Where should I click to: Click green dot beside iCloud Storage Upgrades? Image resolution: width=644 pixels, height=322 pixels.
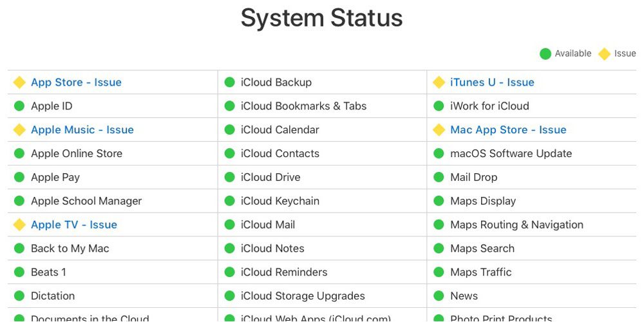230,296
